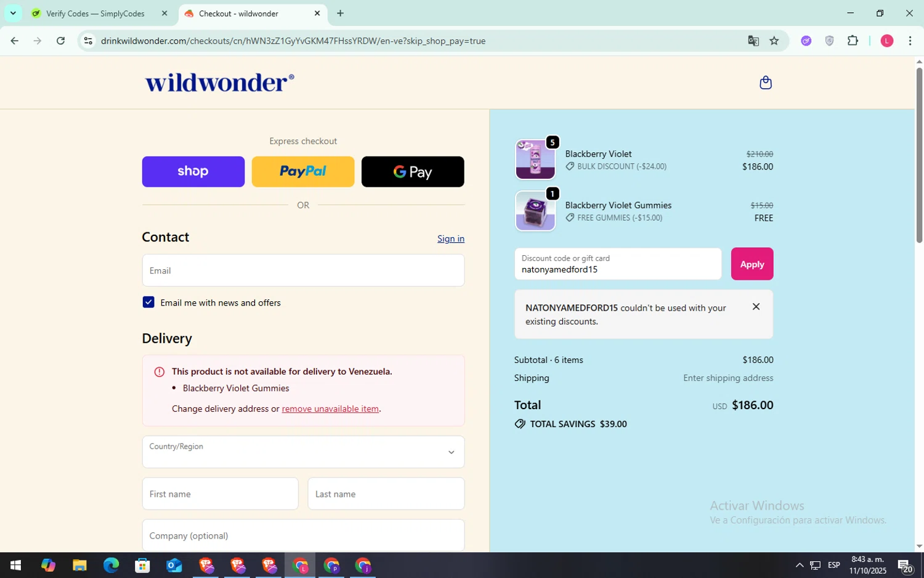Pay with Shop Pay express button

(193, 171)
